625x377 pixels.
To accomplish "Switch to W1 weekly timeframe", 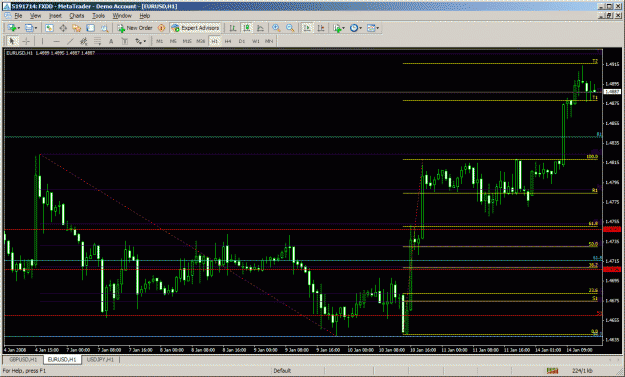I will pos(256,41).
